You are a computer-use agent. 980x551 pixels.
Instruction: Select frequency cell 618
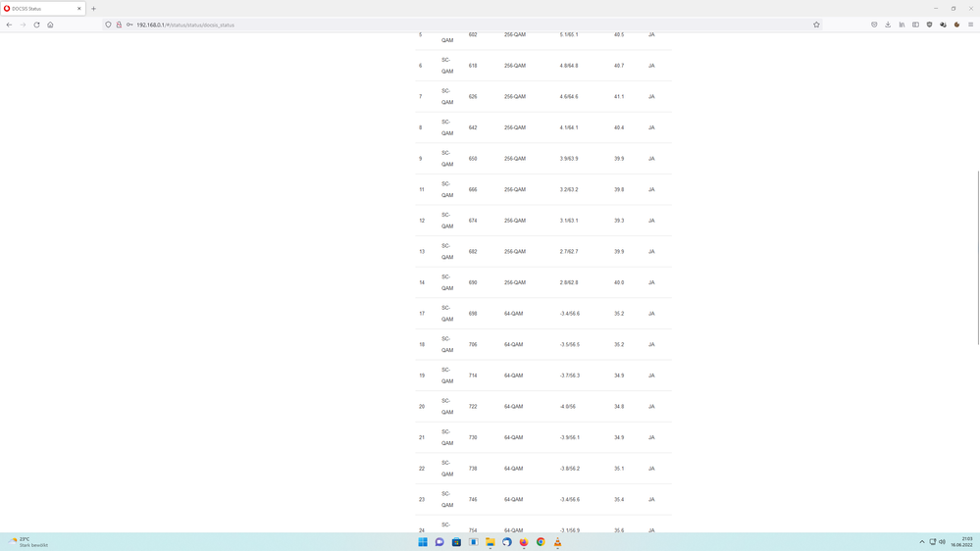click(x=473, y=66)
